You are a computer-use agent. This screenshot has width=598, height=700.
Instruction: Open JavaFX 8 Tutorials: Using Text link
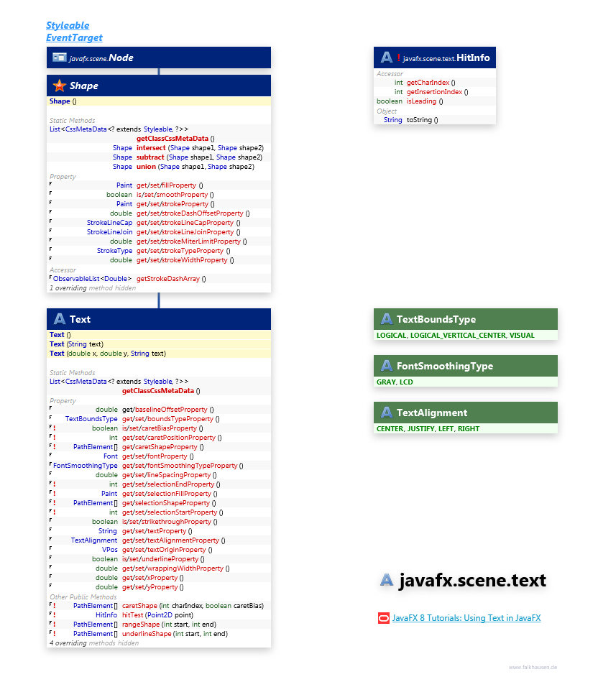click(x=466, y=618)
